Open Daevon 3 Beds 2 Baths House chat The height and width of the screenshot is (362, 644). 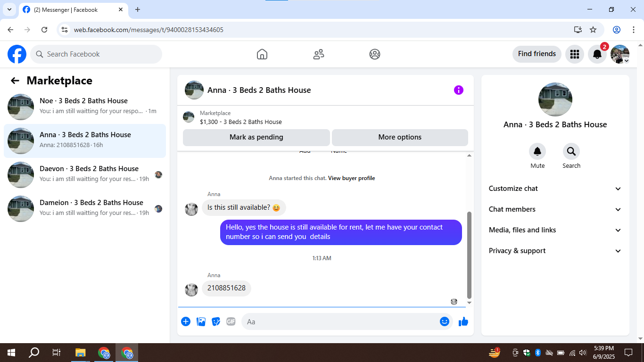point(85,175)
